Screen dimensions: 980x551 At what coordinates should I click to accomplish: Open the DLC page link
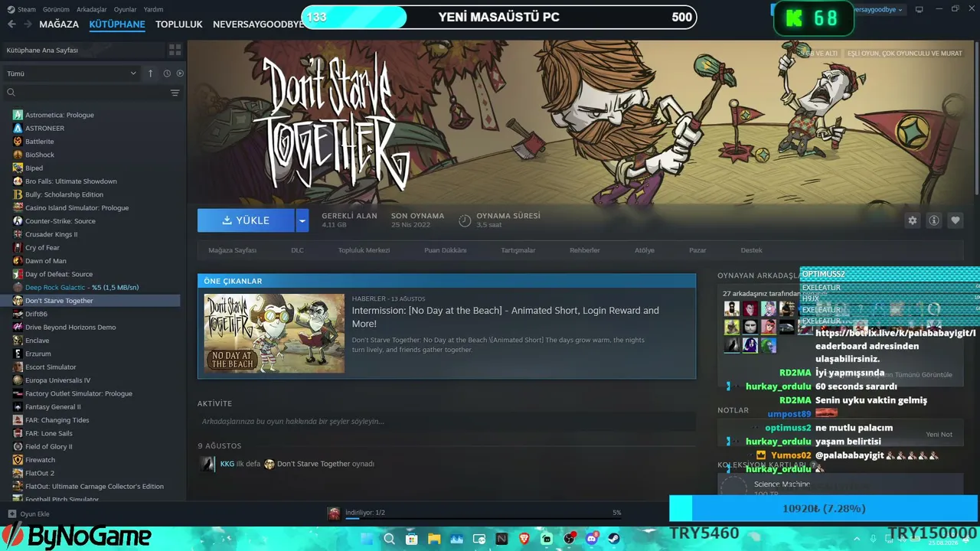coord(297,250)
